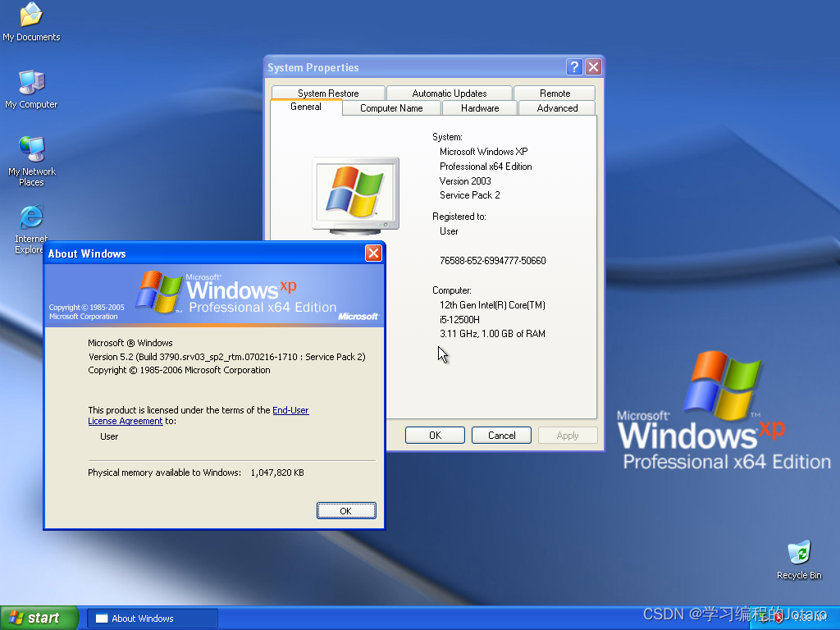Click '3.11 GHz, 1.00 GB of RAM' text

(x=492, y=334)
